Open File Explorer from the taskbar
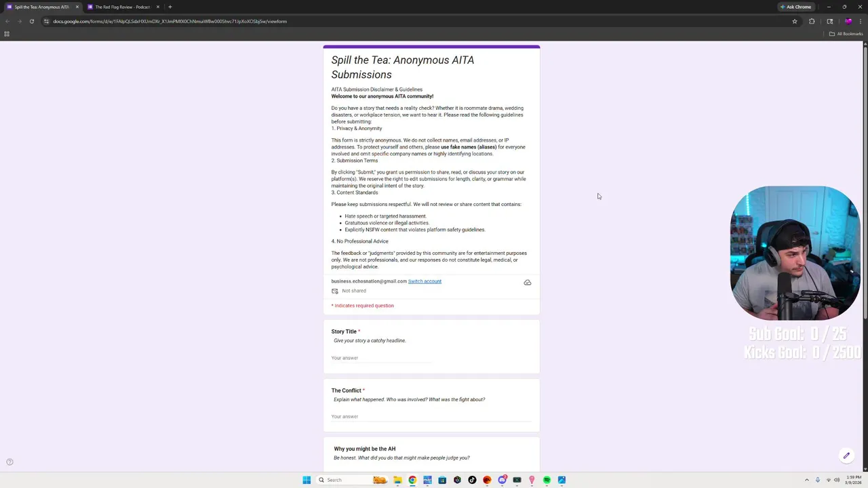Screen dimensions: 868x488 pos(397,480)
